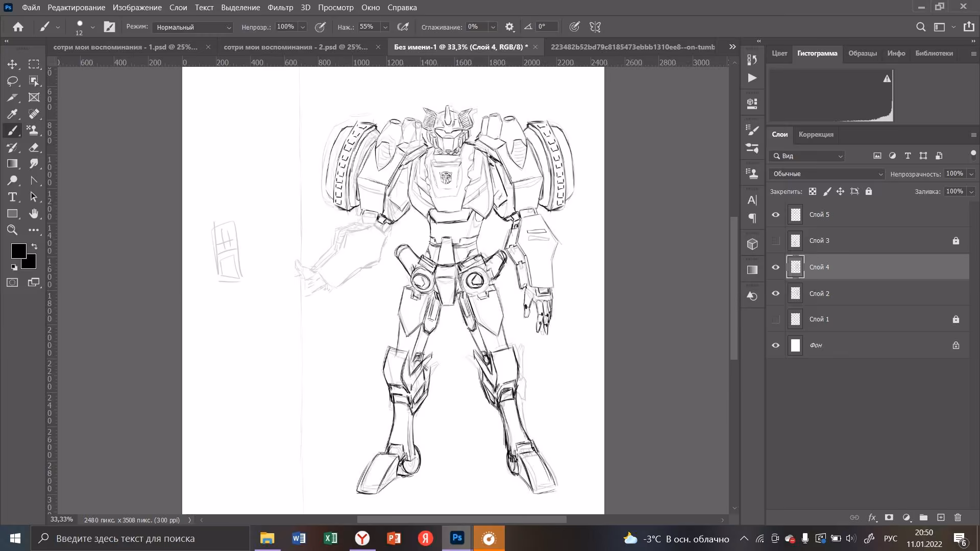Expand layer Непрозрачность dropdown

[x=971, y=174]
